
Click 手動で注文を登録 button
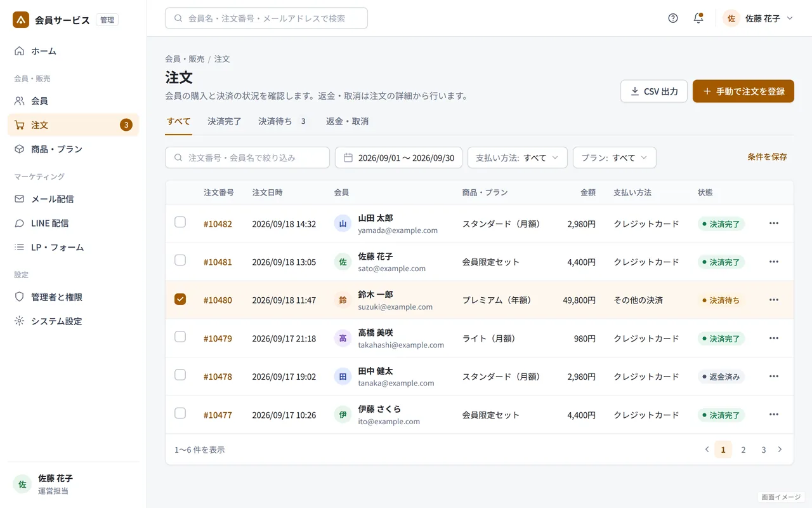click(743, 91)
